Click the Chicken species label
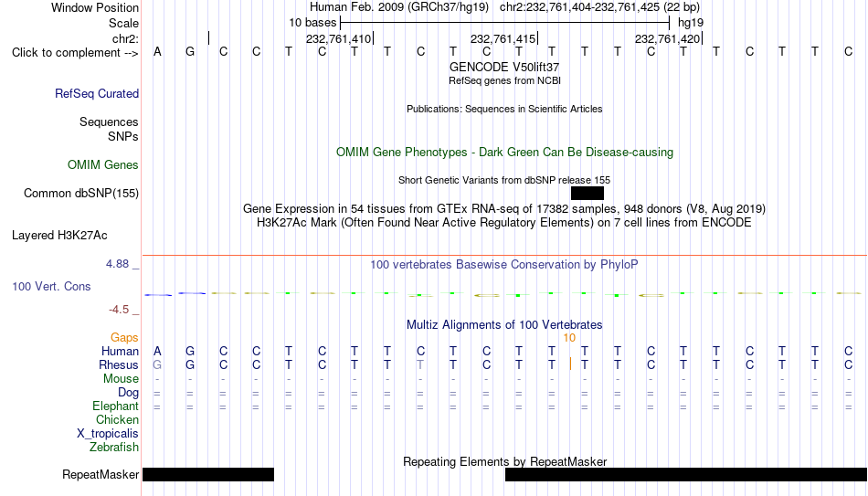The image size is (868, 496). (x=117, y=419)
